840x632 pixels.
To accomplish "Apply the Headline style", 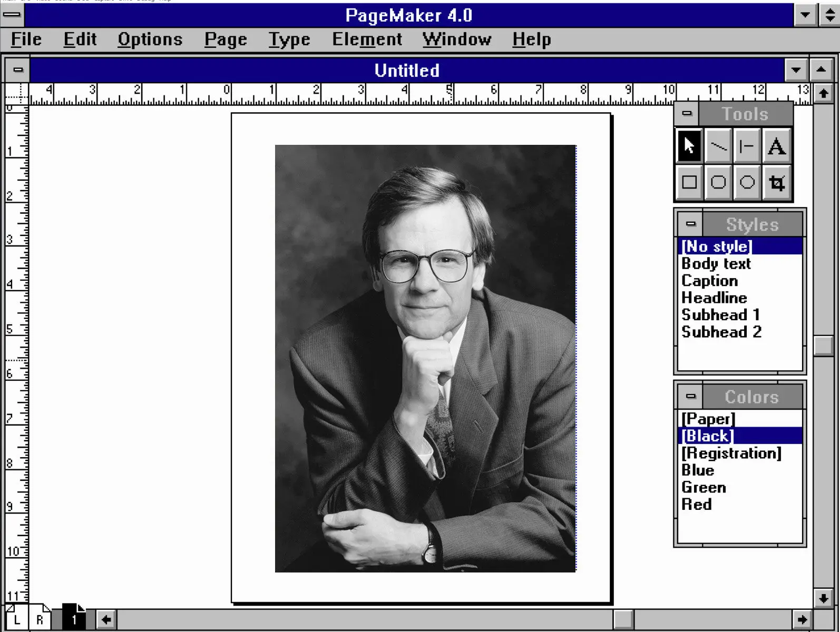I will 740,298.
